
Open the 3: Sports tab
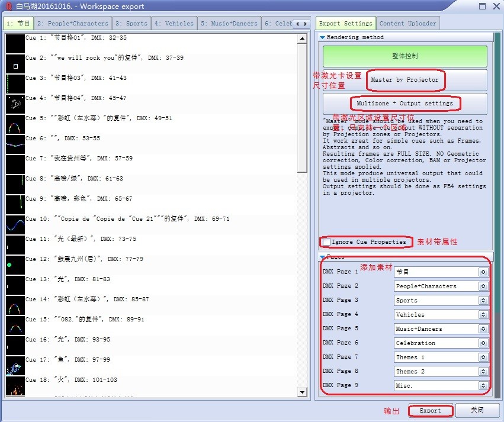(x=131, y=24)
